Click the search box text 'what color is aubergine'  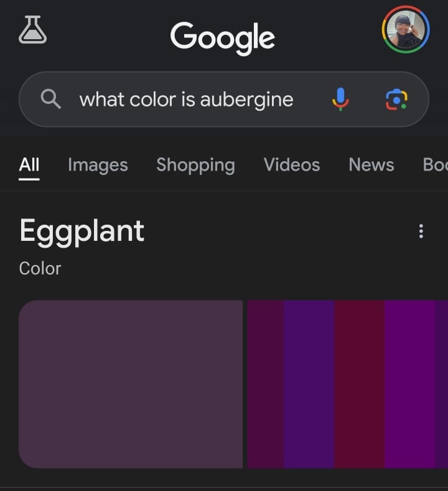click(x=186, y=100)
